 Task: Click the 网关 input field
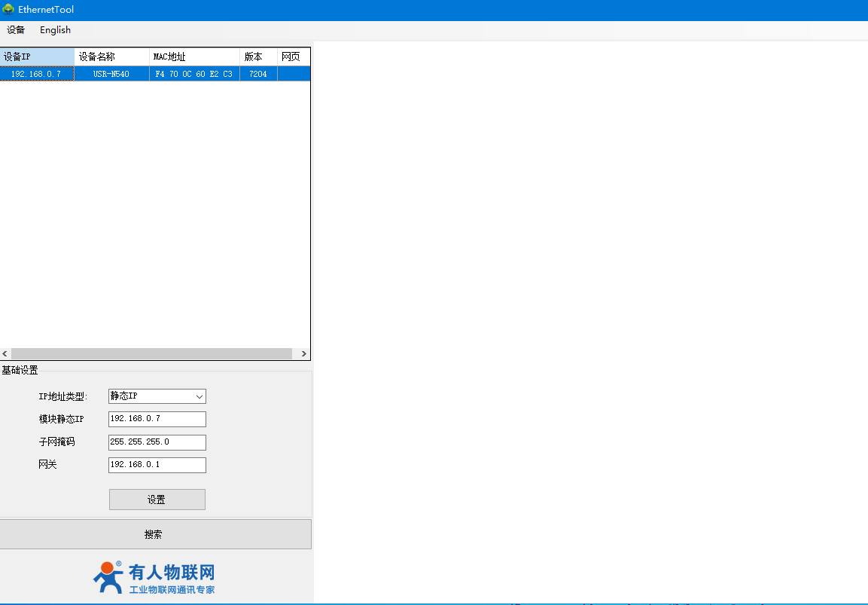tap(157, 465)
